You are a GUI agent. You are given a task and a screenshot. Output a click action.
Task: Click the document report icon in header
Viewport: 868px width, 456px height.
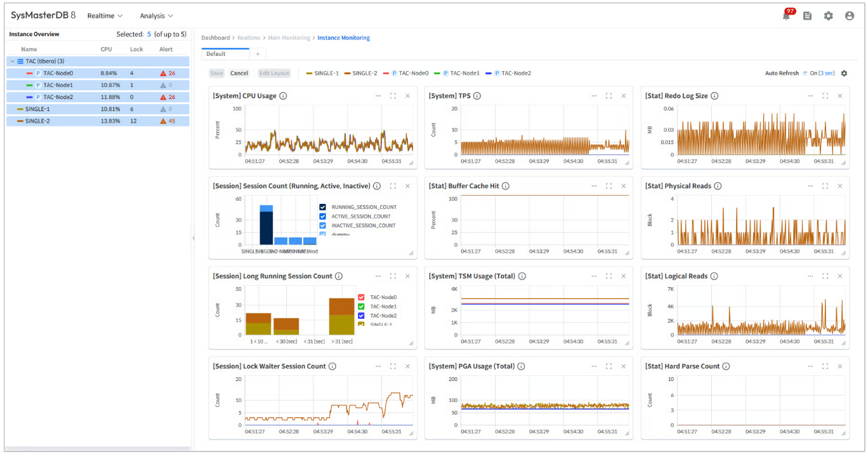click(x=807, y=16)
